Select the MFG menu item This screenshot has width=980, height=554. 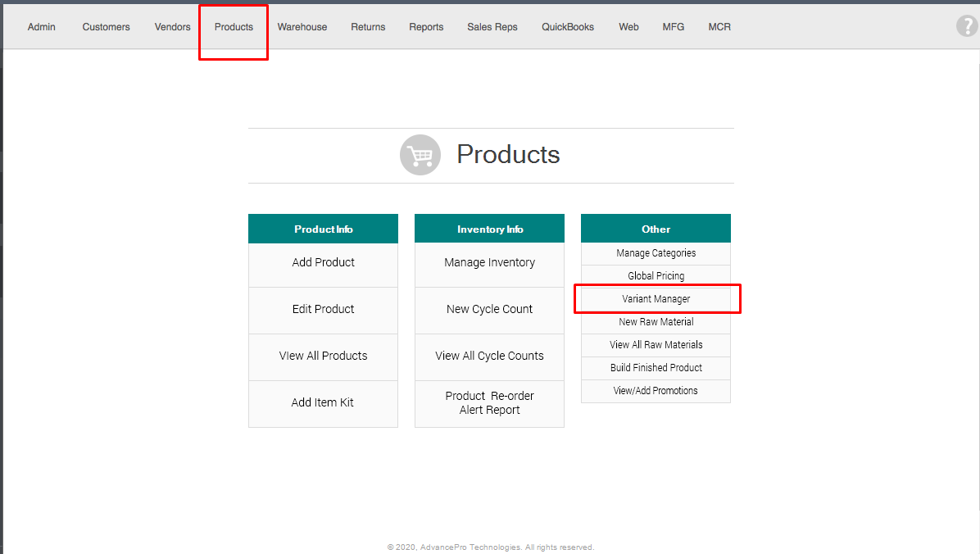(x=673, y=27)
